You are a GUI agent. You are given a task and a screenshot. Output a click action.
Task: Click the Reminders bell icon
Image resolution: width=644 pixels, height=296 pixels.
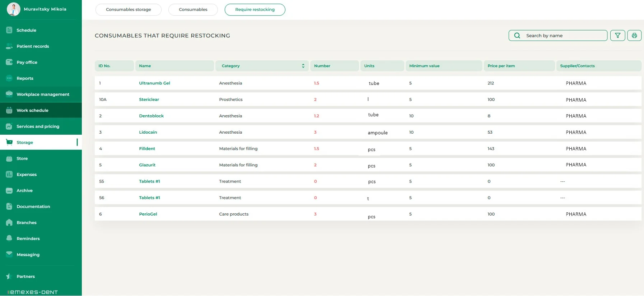[9, 238]
